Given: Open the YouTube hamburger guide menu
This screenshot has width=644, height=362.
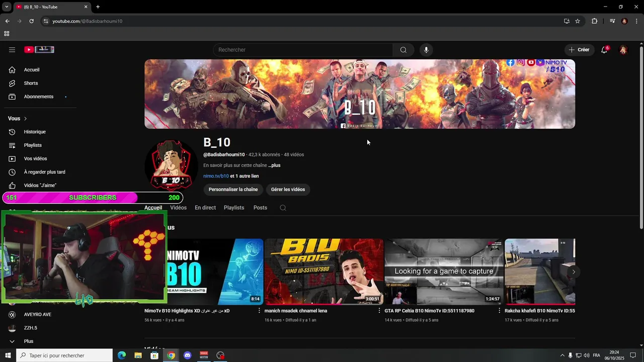Looking at the screenshot, I should (x=12, y=50).
